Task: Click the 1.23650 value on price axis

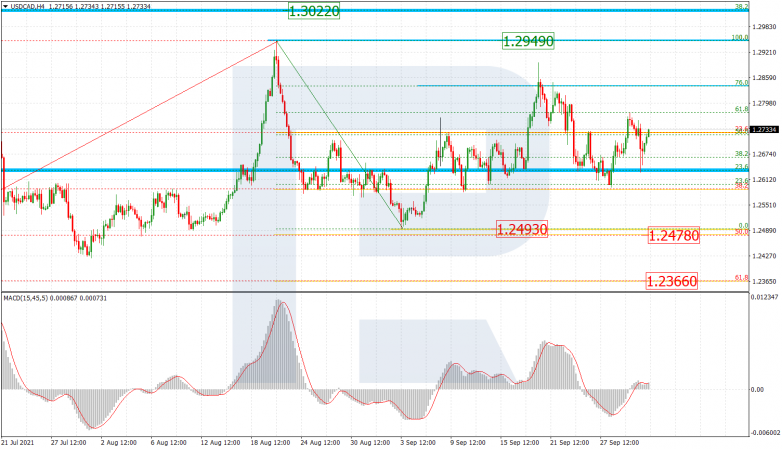Action: pyautogui.click(x=766, y=281)
